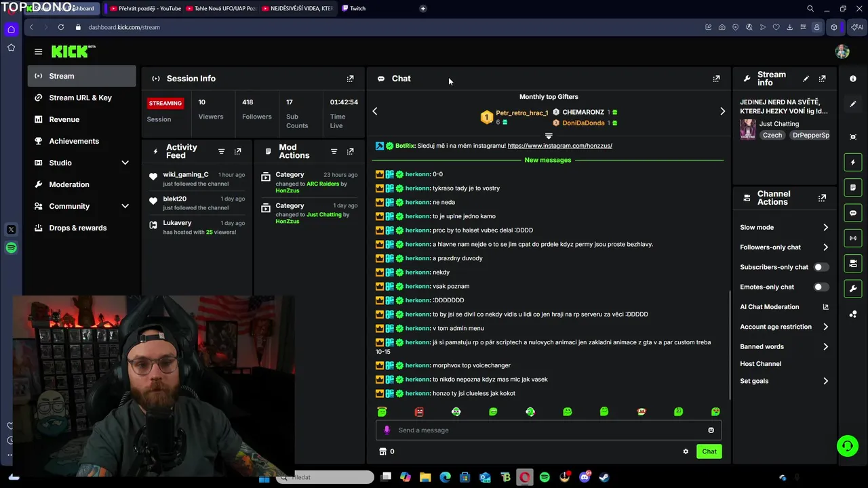Open Set goals options

point(785,381)
